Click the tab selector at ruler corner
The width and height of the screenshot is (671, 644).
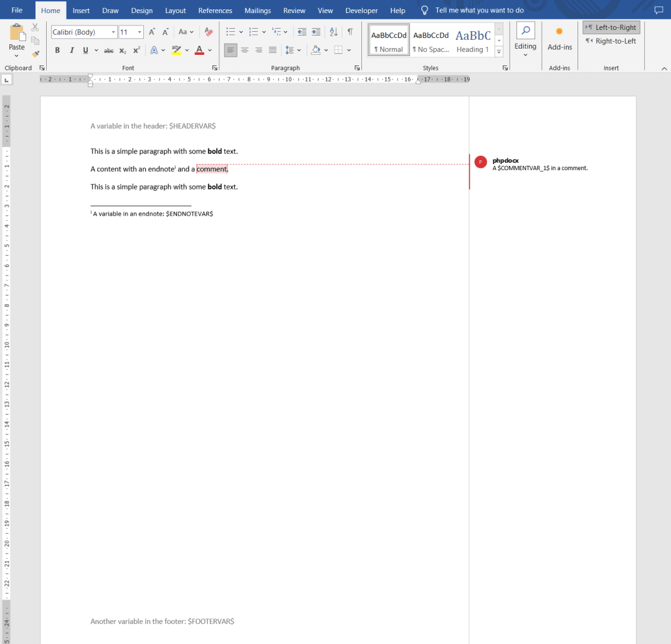(x=6, y=80)
